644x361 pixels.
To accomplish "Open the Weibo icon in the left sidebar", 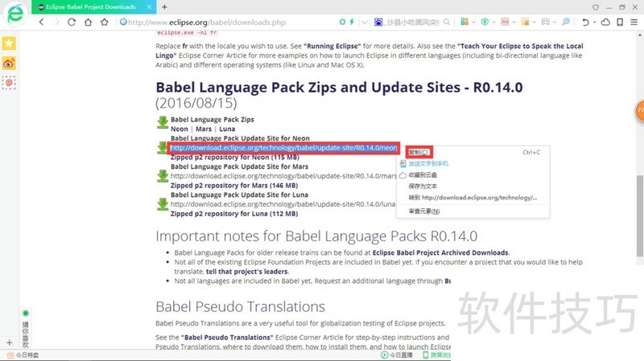I will (x=9, y=64).
